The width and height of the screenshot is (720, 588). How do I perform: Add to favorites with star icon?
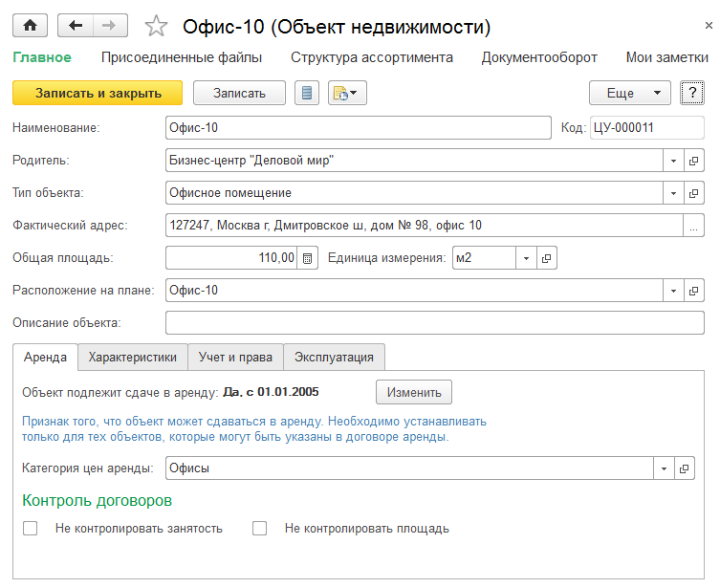pyautogui.click(x=156, y=26)
